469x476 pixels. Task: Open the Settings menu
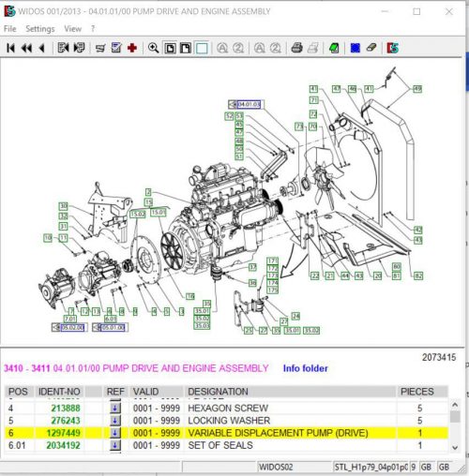tap(40, 29)
